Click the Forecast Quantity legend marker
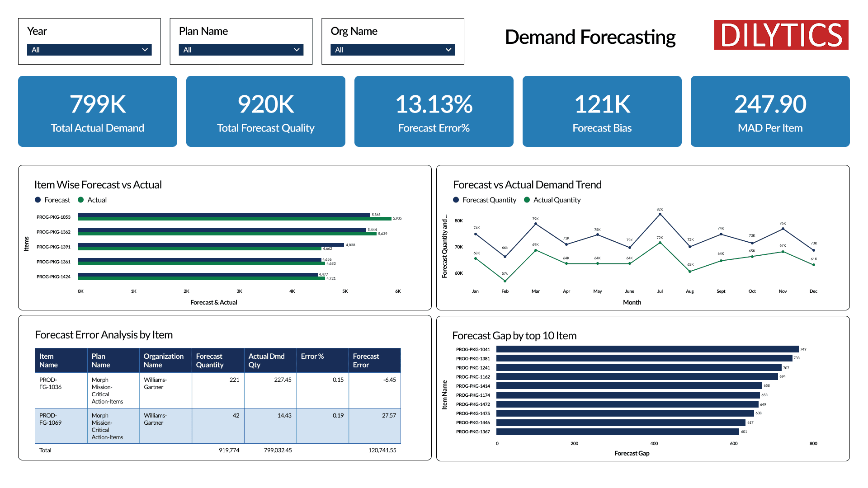868x488 pixels. [456, 200]
